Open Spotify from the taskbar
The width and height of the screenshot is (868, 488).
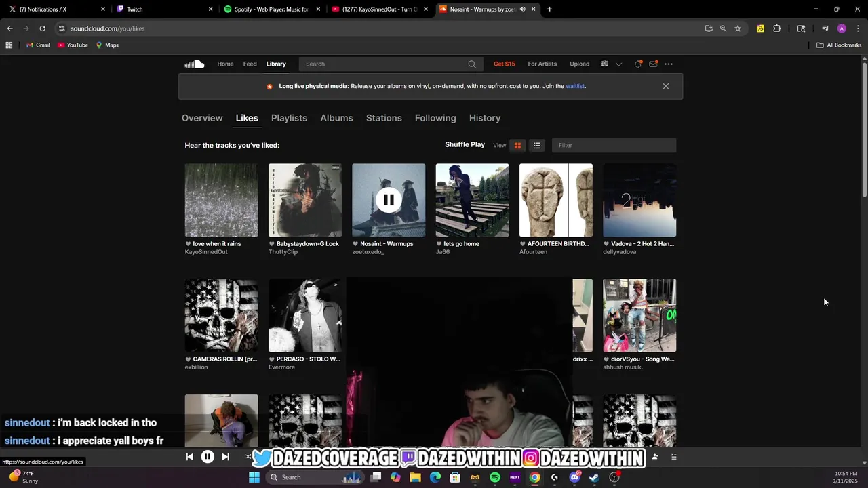point(495,477)
